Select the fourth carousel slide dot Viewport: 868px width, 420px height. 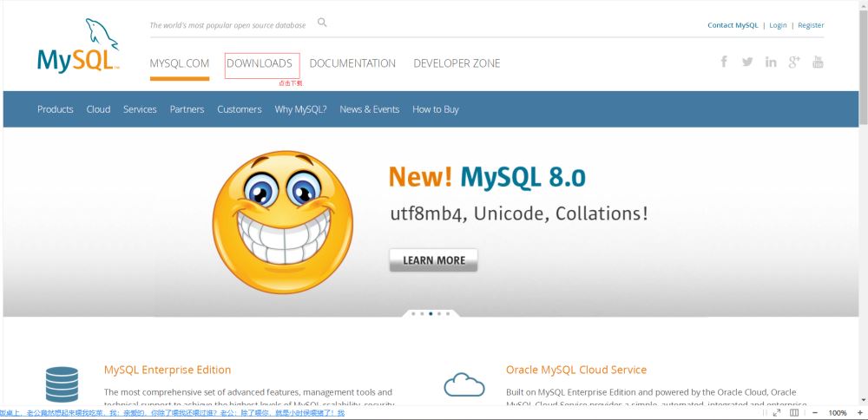click(439, 314)
